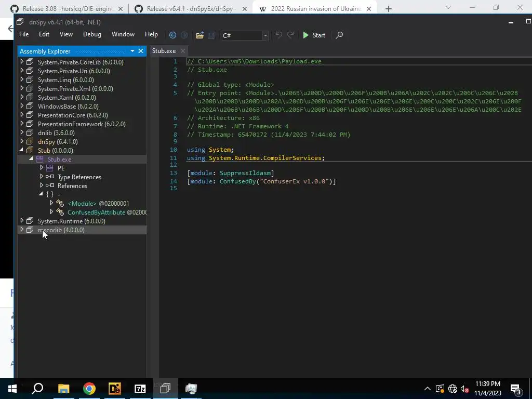
Task: Expand System.Private.CoreLib assembly node
Action: (22, 62)
